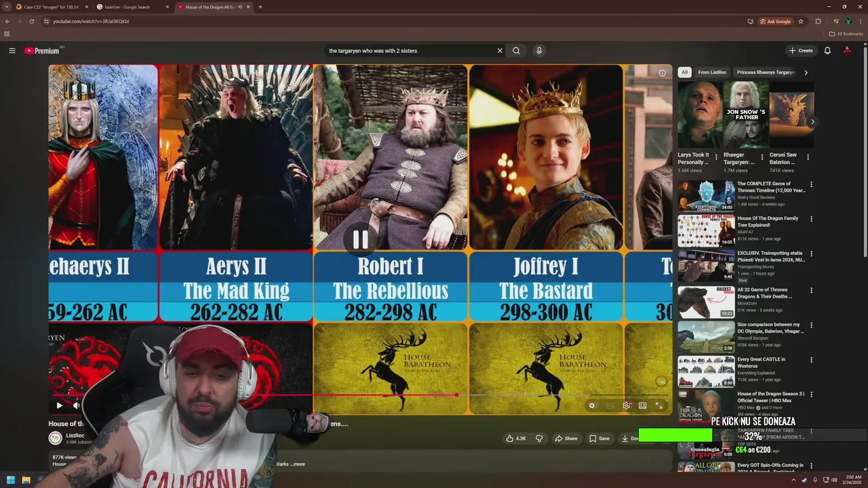Viewport: 868px width, 488px height.
Task: Expand description with ...more
Action: 296,464
